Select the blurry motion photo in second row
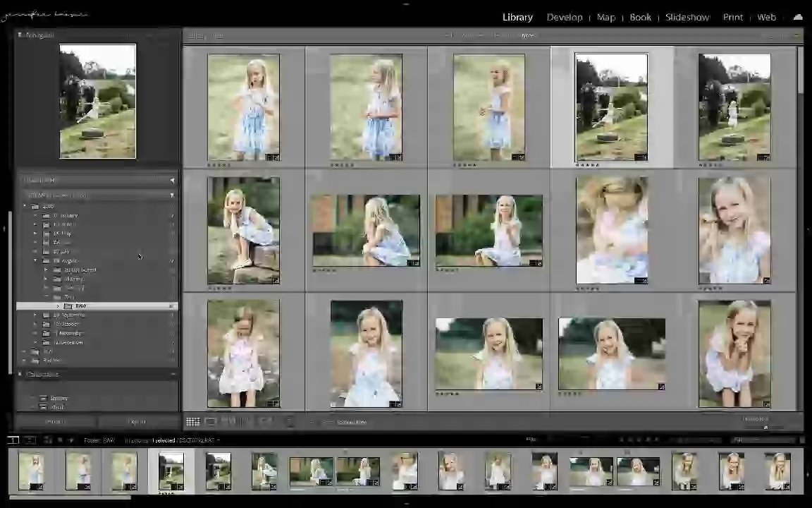Viewport: 812px width, 508px height. (612, 230)
